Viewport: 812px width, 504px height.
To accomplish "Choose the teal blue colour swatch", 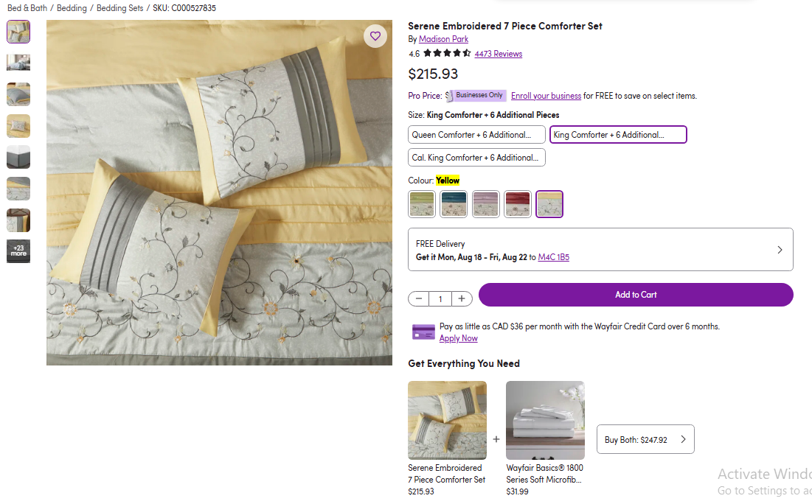I will tap(454, 204).
